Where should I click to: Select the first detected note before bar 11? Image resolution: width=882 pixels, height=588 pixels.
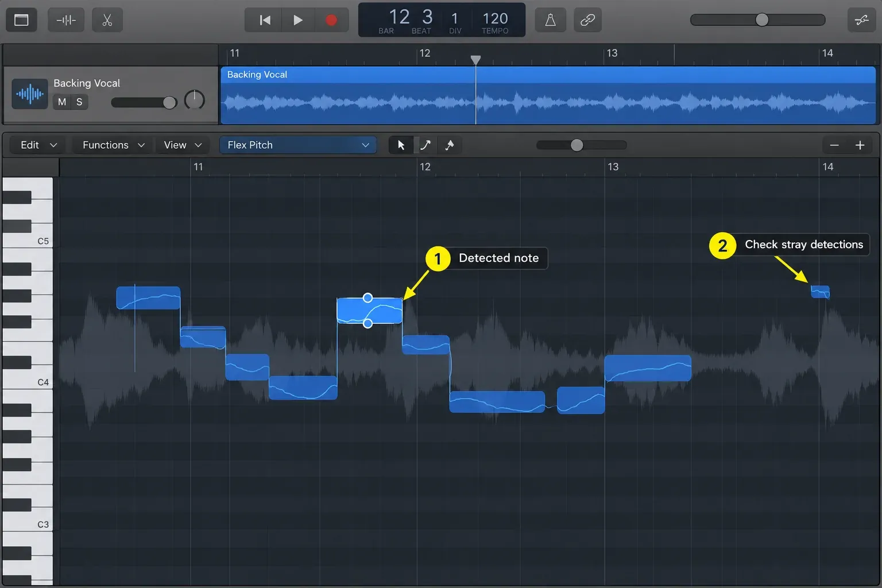coord(148,298)
